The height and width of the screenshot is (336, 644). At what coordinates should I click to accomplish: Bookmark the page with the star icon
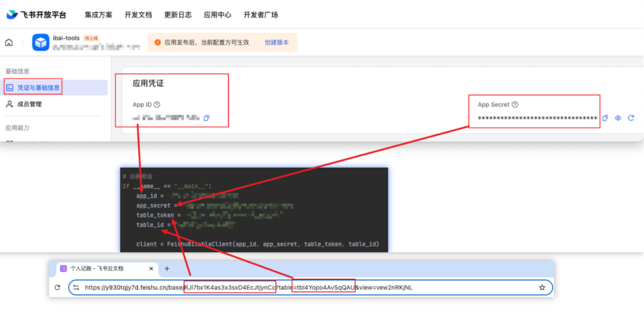point(542,288)
